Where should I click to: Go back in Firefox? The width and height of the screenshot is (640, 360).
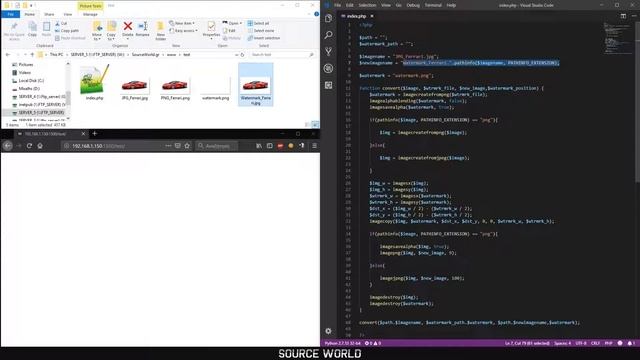click(7, 146)
